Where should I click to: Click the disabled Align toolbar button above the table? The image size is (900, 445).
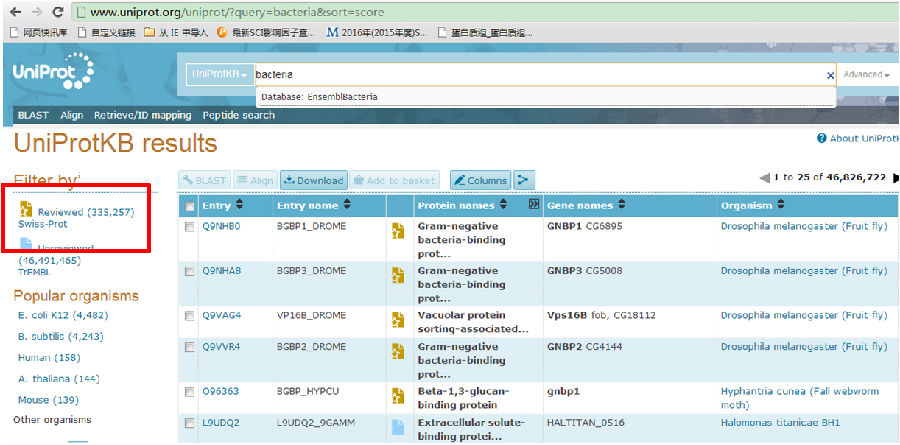point(255,180)
